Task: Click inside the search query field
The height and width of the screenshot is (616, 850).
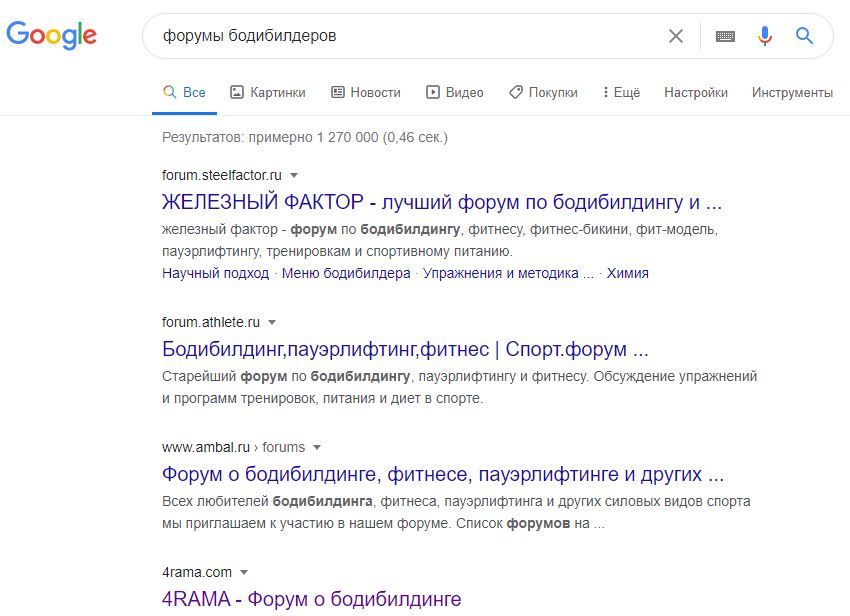Action: click(x=400, y=36)
